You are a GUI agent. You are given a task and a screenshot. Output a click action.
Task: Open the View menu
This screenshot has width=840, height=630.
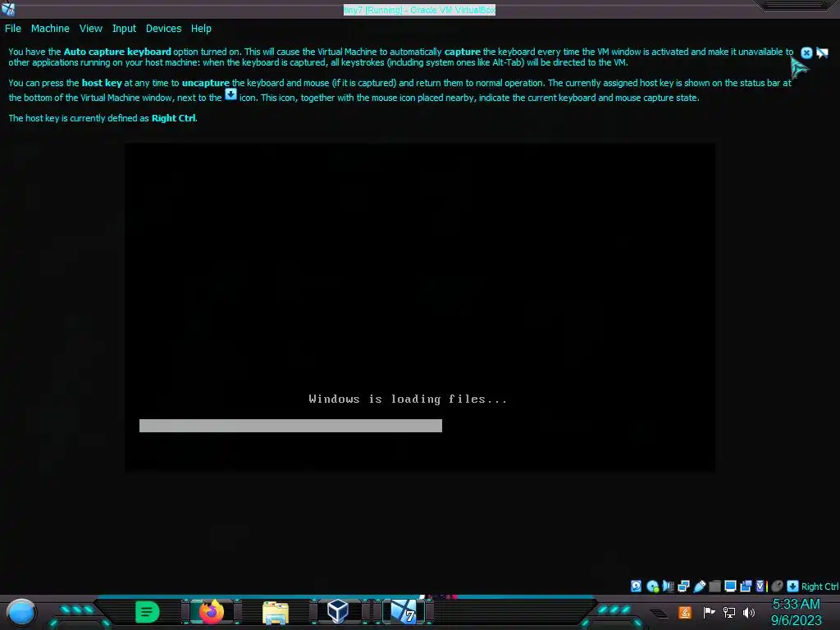point(90,29)
